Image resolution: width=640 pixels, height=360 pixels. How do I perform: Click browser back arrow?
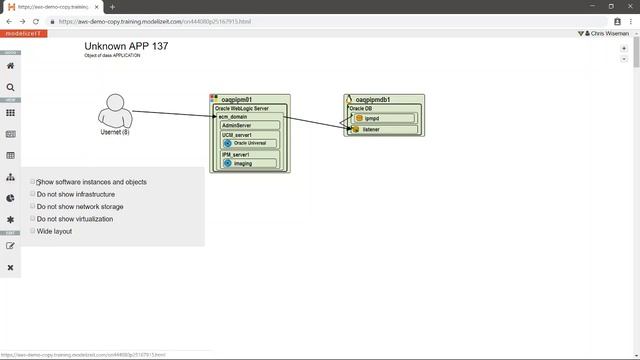(x=9, y=22)
